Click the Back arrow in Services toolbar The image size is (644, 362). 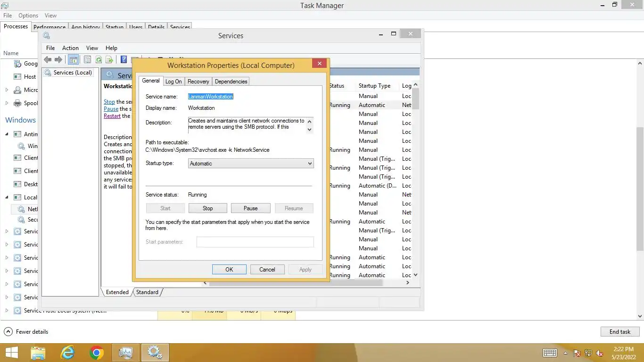48,59
